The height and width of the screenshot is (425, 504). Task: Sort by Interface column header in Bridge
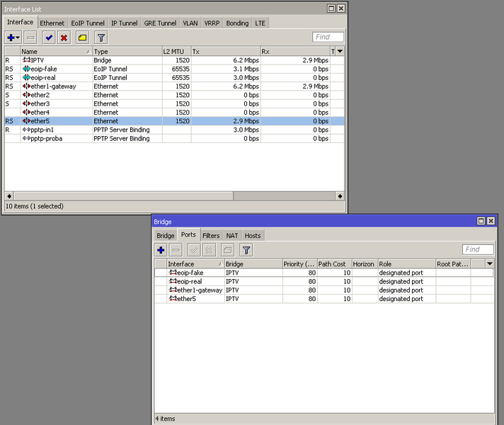pos(195,263)
